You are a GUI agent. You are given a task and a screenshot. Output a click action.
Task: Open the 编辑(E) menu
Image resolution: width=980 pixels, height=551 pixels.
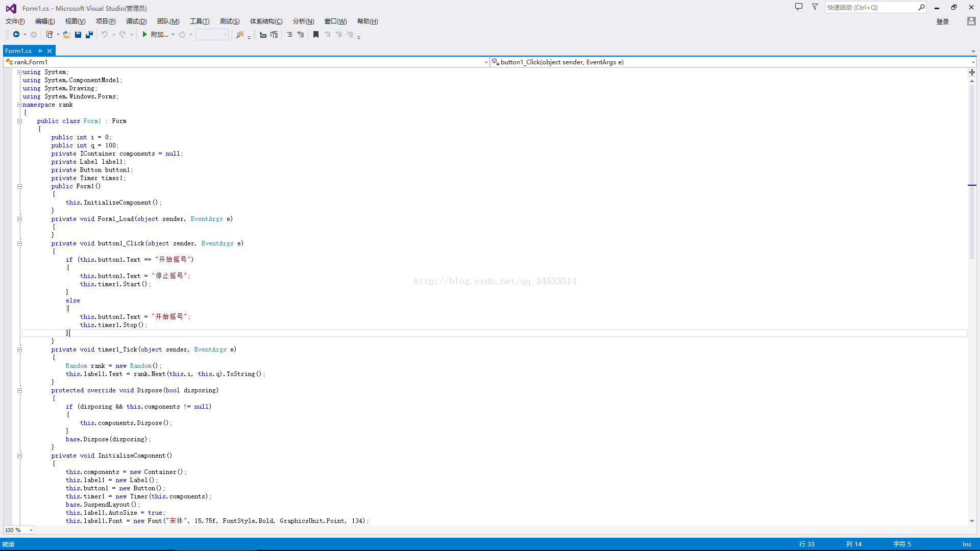(x=45, y=21)
